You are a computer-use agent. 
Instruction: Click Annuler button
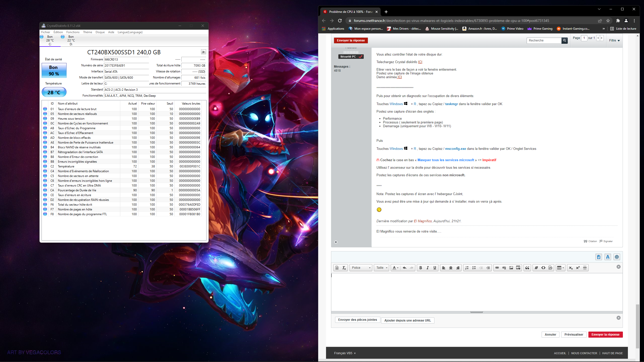pos(550,335)
